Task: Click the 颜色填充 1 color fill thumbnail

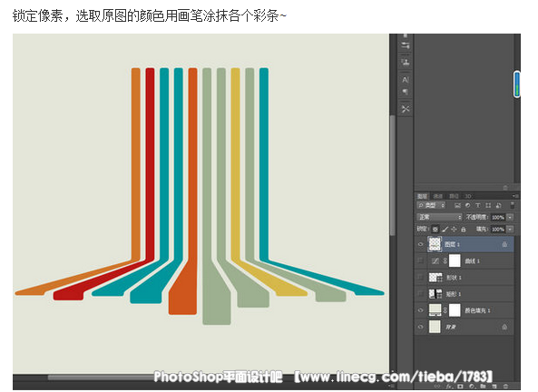Action: click(435, 310)
